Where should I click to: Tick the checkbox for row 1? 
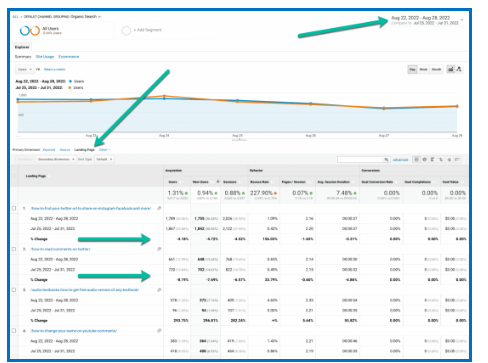[14, 208]
